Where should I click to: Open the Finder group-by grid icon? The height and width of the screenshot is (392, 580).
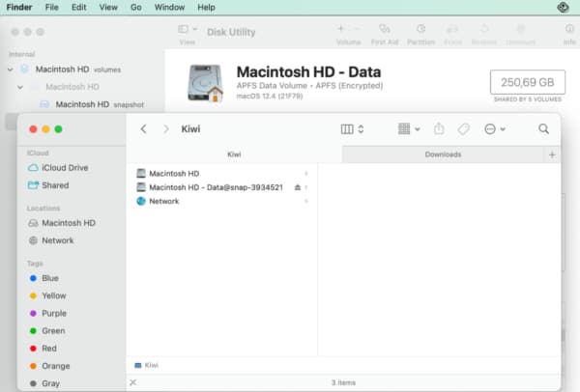click(x=404, y=129)
